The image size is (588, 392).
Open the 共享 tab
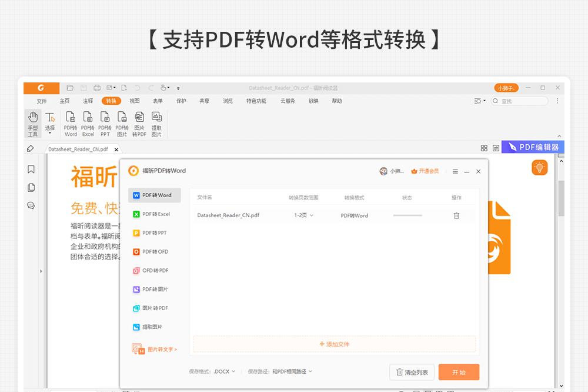[x=205, y=101]
